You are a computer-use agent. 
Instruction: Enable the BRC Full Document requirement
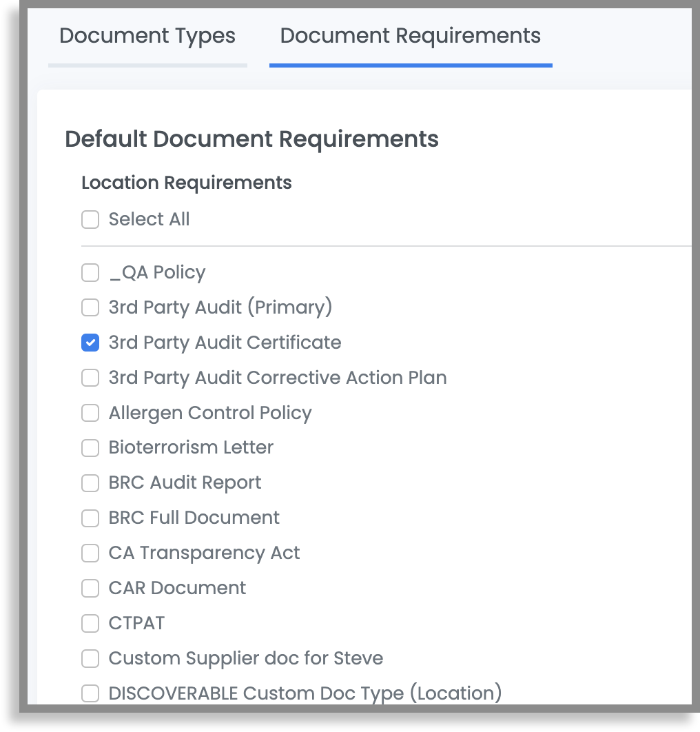(90, 518)
